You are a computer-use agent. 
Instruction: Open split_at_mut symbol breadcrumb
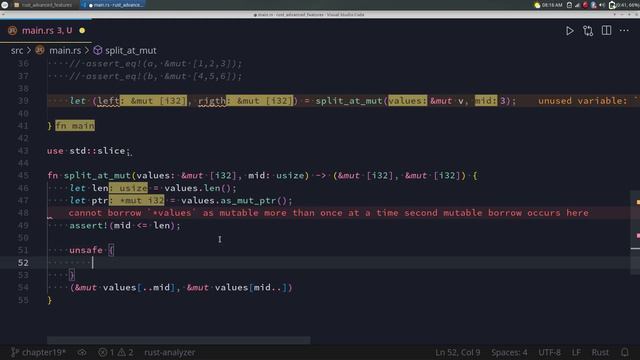point(131,51)
